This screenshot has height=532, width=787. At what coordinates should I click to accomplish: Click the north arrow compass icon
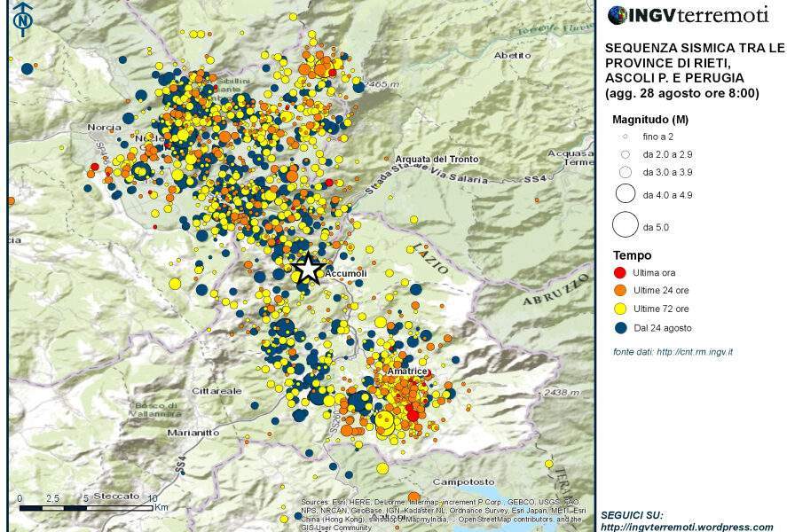22,19
